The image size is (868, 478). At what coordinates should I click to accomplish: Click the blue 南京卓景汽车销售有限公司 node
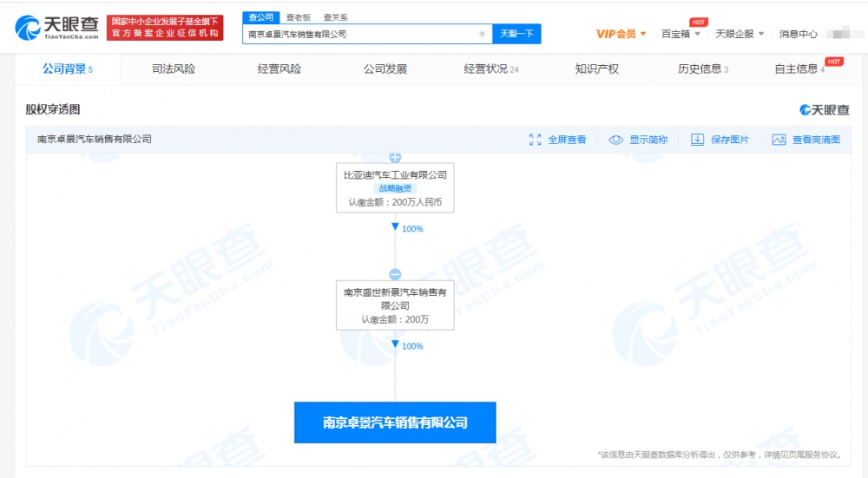click(395, 422)
